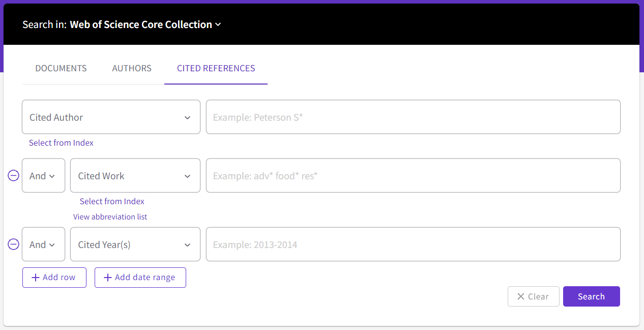Run the cited reference Search

tap(592, 296)
